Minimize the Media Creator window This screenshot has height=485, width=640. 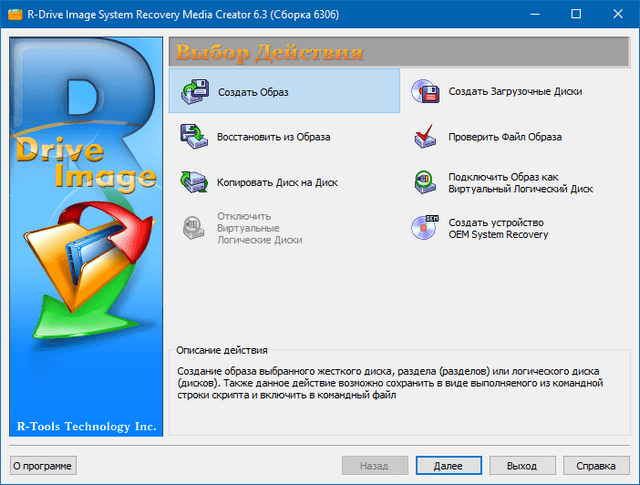[529, 15]
